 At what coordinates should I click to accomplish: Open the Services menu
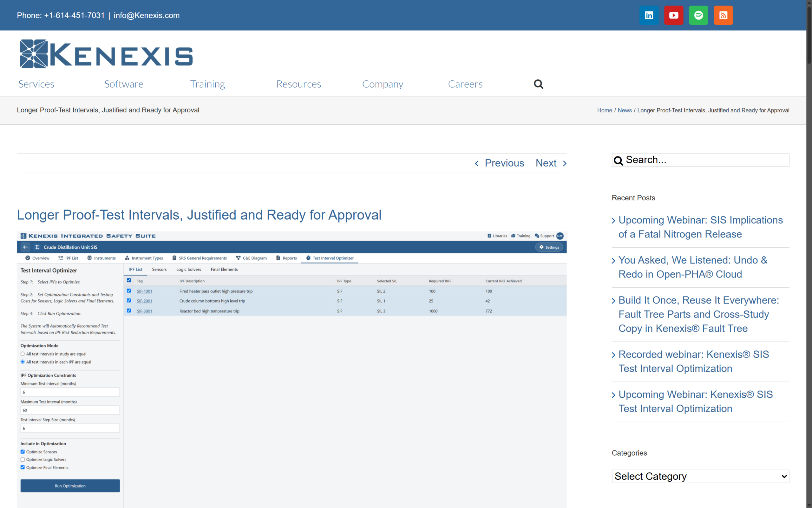[36, 84]
